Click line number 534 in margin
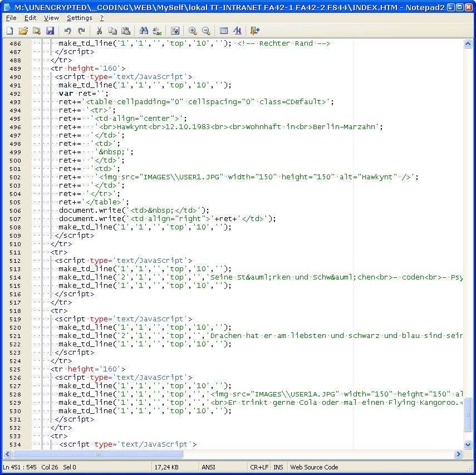This screenshot has height=475, width=476. [x=15, y=444]
